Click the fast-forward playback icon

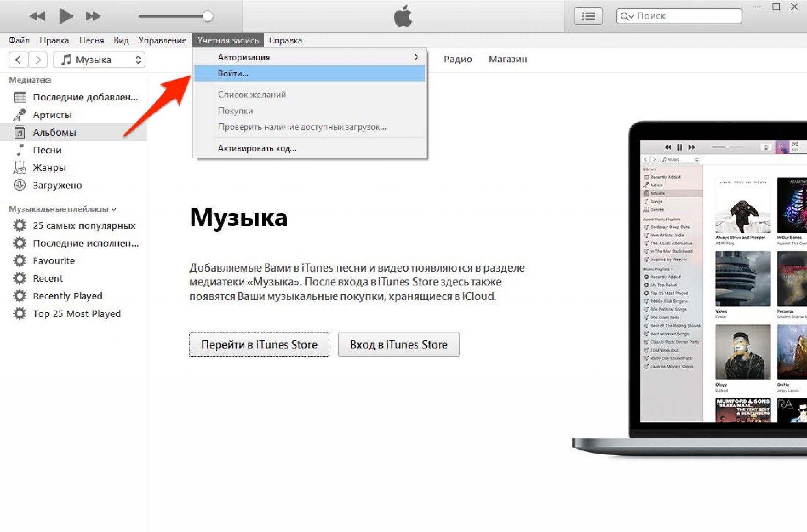(92, 14)
